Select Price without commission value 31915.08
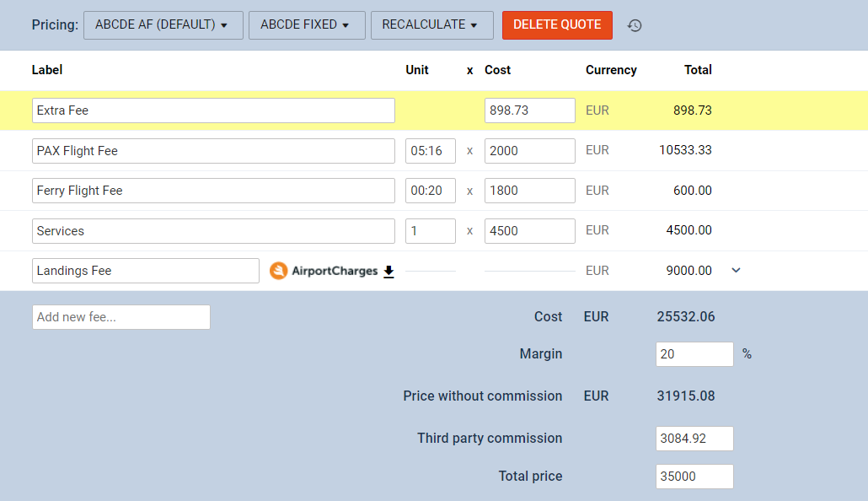 686,396
